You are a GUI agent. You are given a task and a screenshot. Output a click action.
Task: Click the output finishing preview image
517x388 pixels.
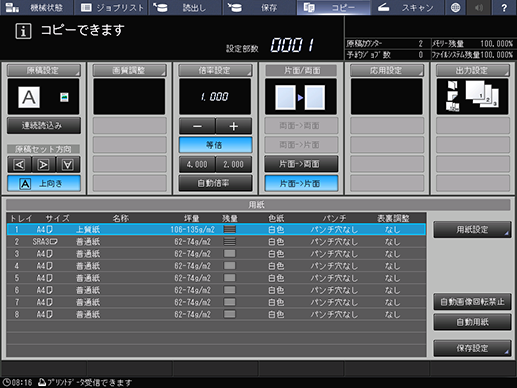(x=473, y=97)
